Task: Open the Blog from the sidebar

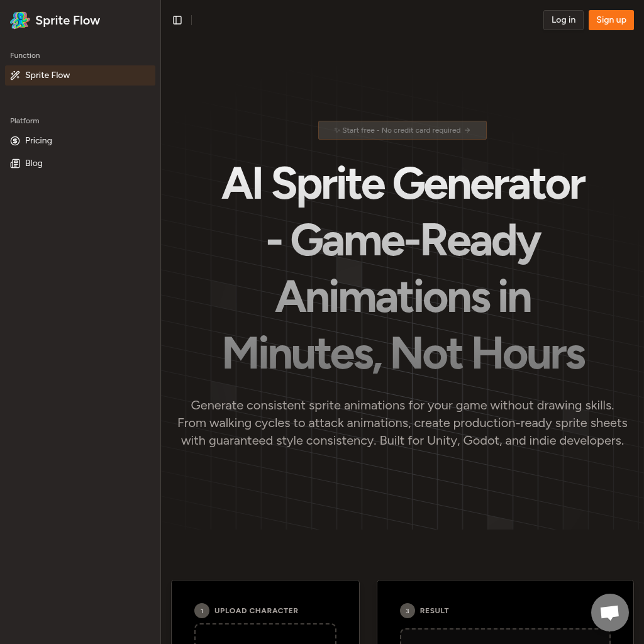Action: (34, 164)
